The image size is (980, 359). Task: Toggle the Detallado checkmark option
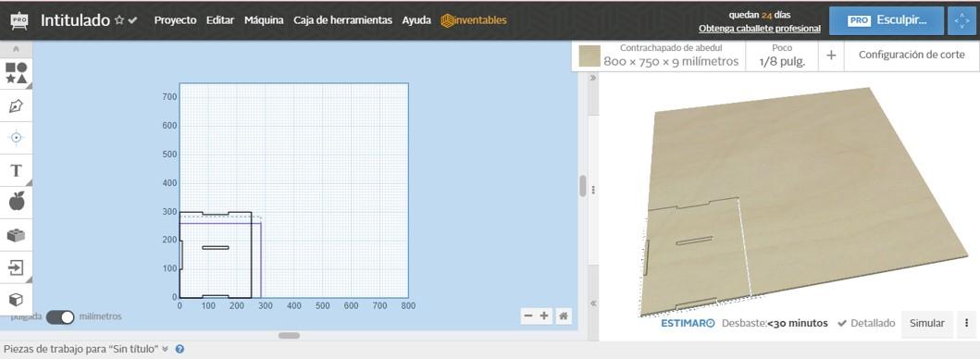click(x=866, y=323)
